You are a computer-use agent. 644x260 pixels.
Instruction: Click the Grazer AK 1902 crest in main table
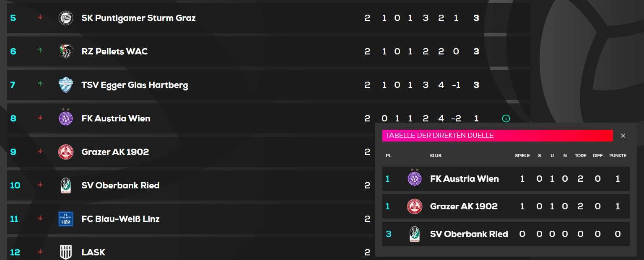65,152
